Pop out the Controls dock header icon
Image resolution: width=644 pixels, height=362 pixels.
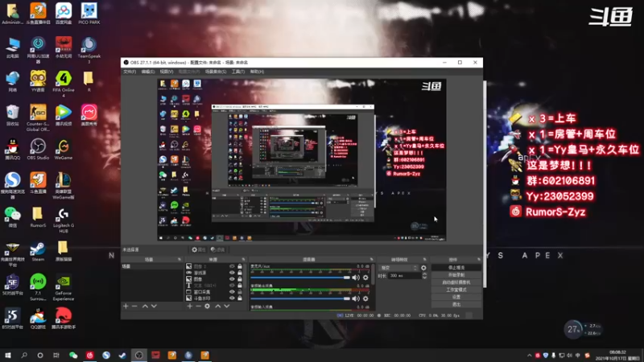click(x=478, y=259)
